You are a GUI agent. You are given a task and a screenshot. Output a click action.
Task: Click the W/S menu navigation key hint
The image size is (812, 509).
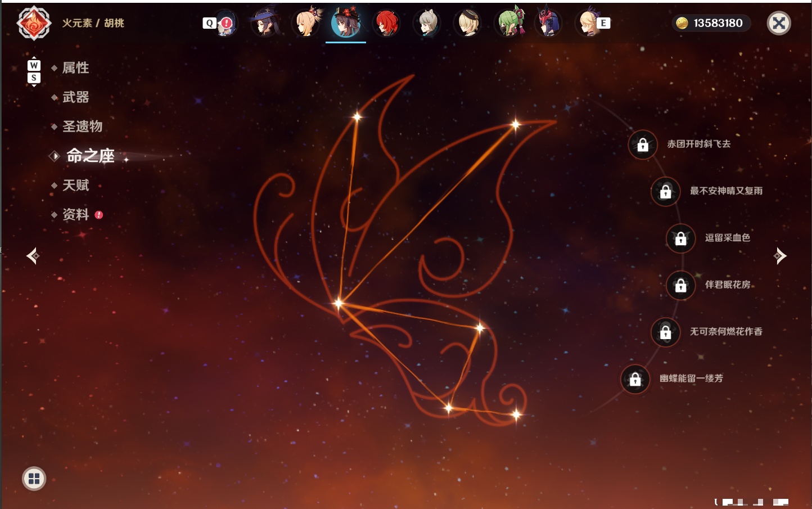click(34, 71)
